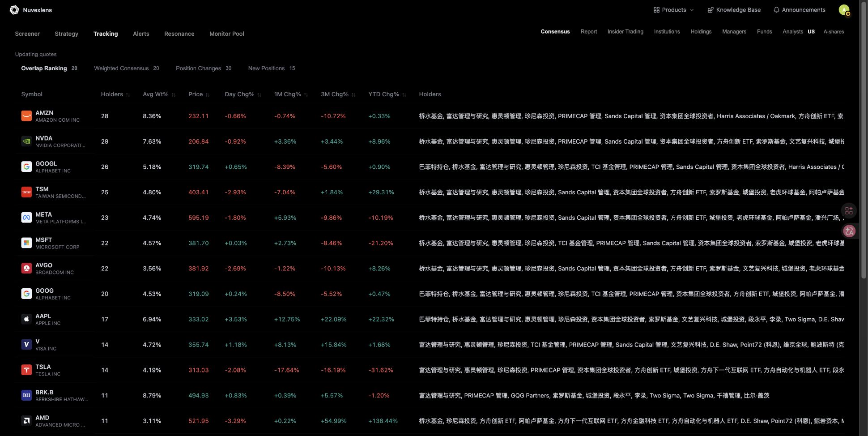Click MSFT's Avg Wt% 4.57%
Viewport: 868px width, 436px height.
pos(152,243)
